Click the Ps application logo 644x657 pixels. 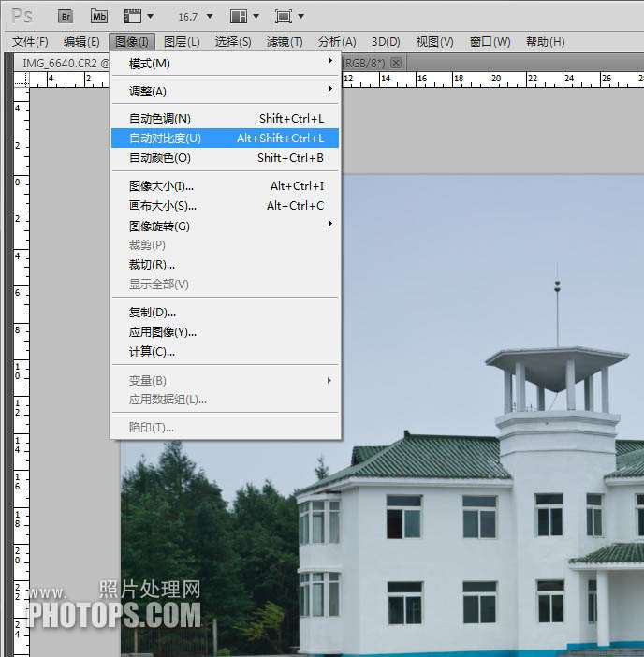(22, 16)
